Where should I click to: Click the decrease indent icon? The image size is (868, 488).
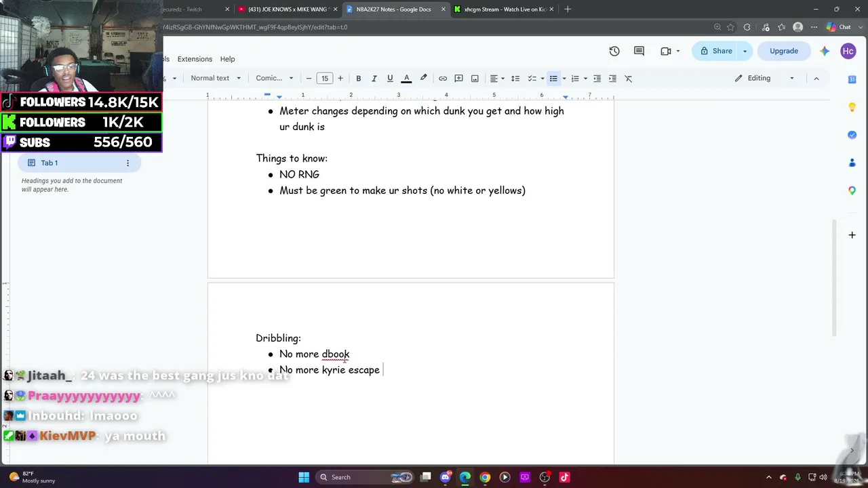(597, 79)
